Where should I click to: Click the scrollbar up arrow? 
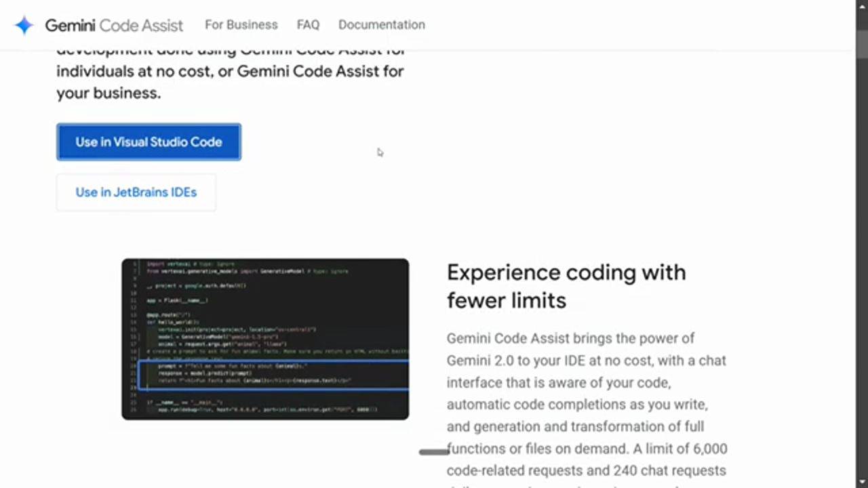(x=862, y=7)
